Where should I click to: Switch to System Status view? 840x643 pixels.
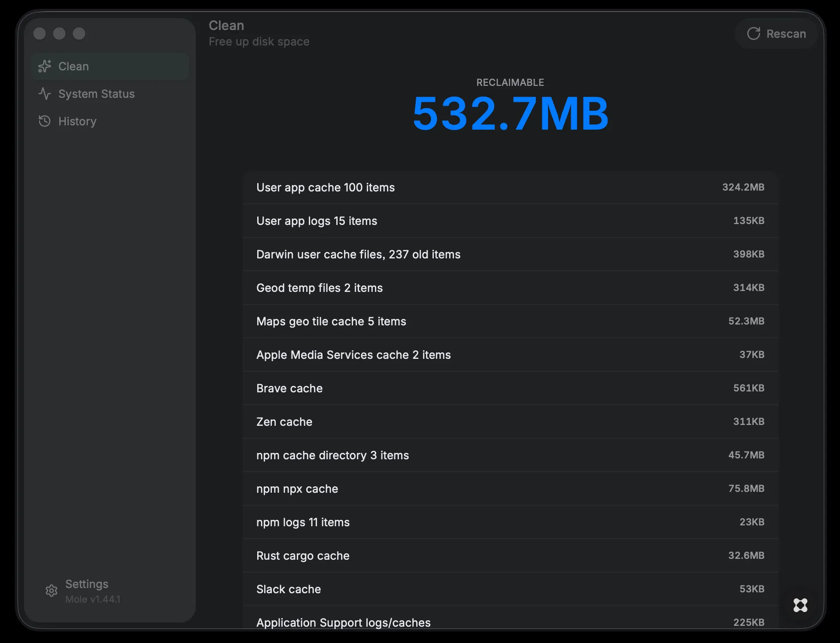click(x=110, y=94)
